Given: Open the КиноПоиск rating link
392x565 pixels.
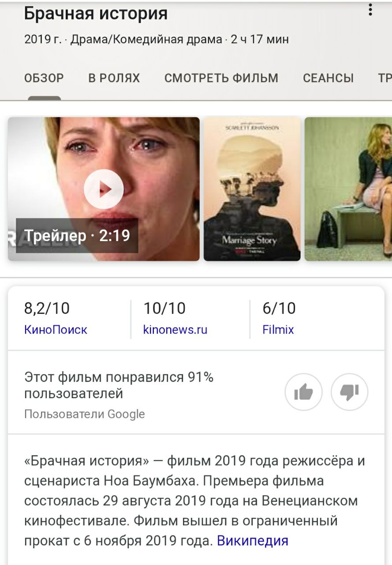Looking at the screenshot, I should click(x=56, y=330).
